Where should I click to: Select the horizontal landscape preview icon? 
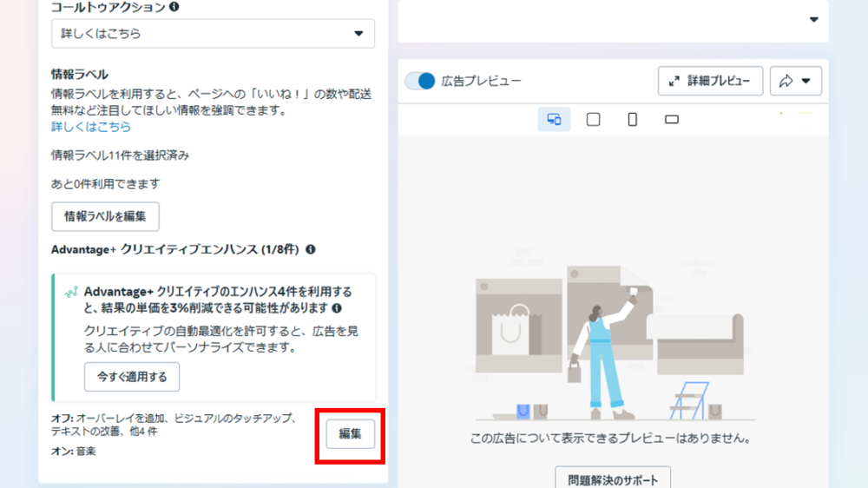point(672,119)
